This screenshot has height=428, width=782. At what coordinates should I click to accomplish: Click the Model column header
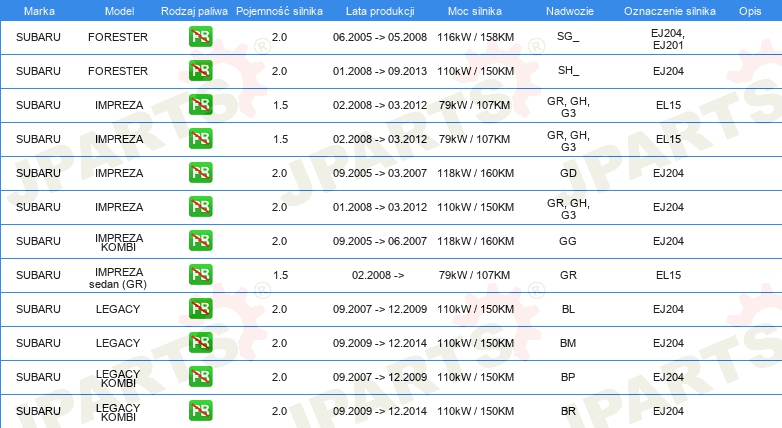tap(119, 11)
